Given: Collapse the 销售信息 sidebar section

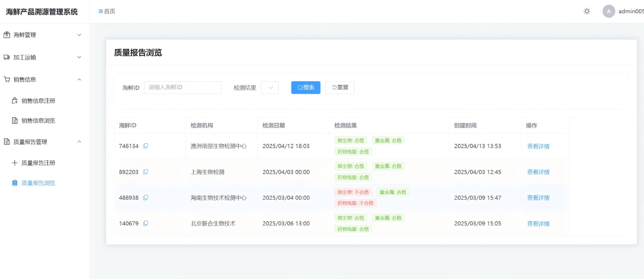Looking at the screenshot, I should tap(42, 79).
